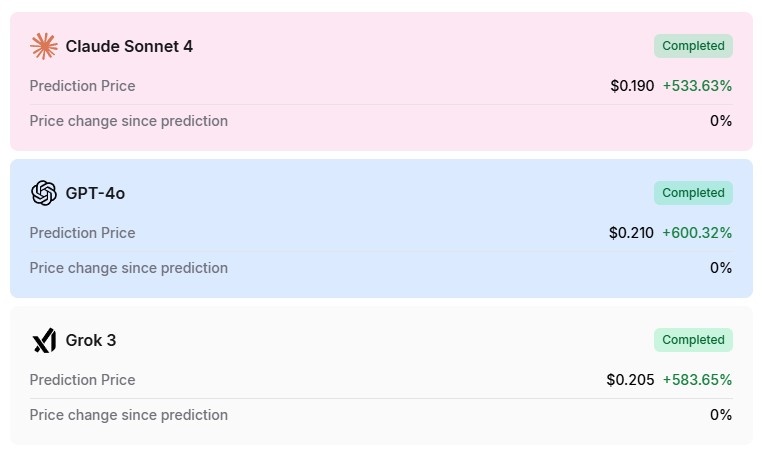Click the OpenAI knot logo icon
762x456 pixels.
pyautogui.click(x=44, y=193)
